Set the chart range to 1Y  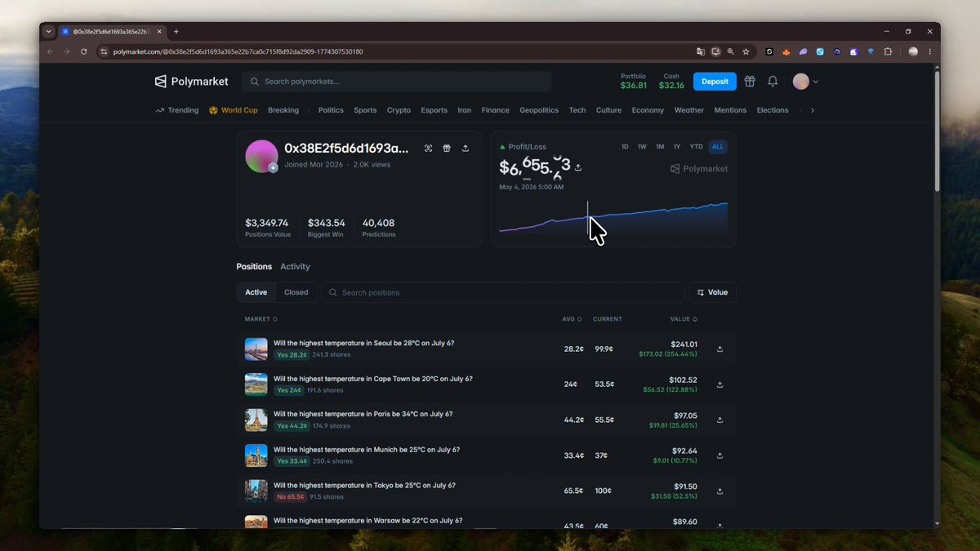click(x=677, y=147)
